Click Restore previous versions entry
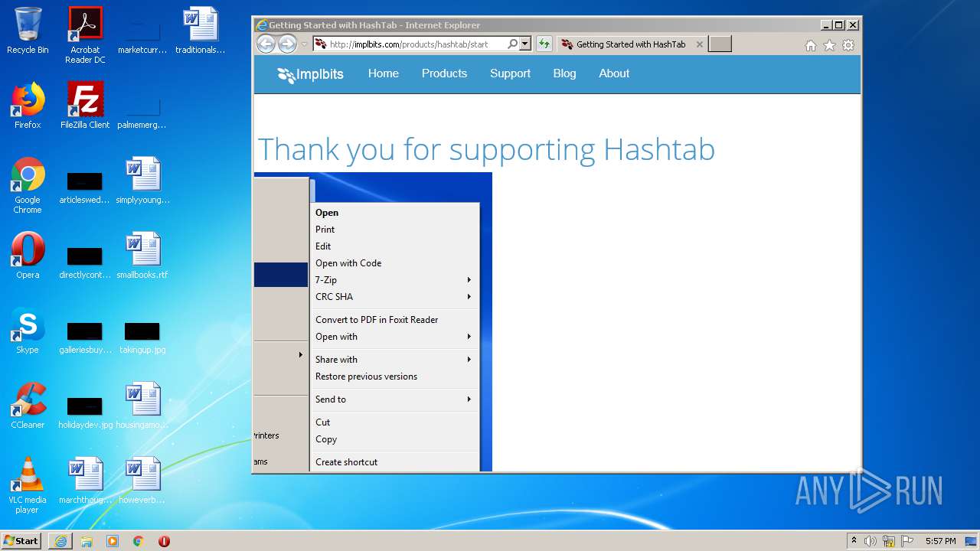980x551 pixels. click(366, 377)
